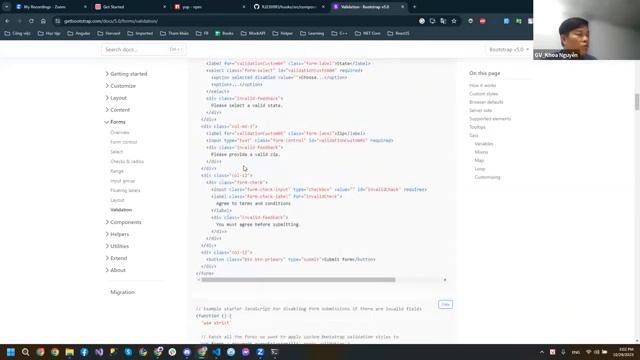
Task: Open the C++ bookmarks folder
Action: pos(339,33)
